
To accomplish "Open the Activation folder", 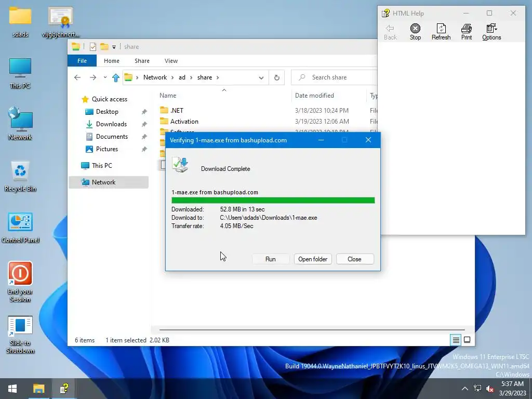I will click(x=184, y=122).
